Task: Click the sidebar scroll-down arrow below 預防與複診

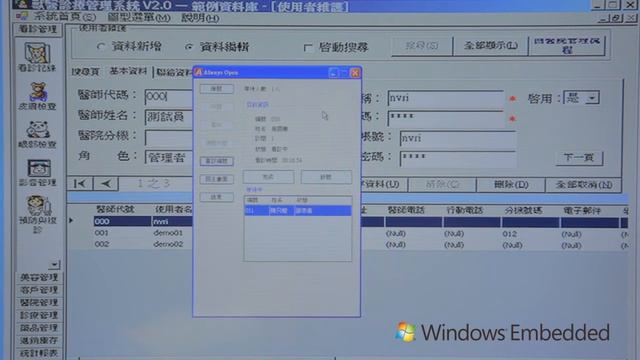Action: point(55,265)
